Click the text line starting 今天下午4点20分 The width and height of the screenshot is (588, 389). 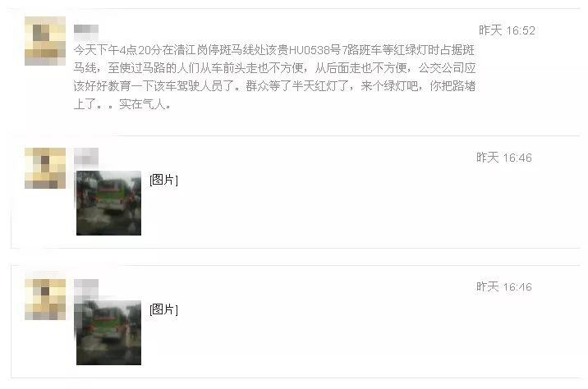pos(274,50)
